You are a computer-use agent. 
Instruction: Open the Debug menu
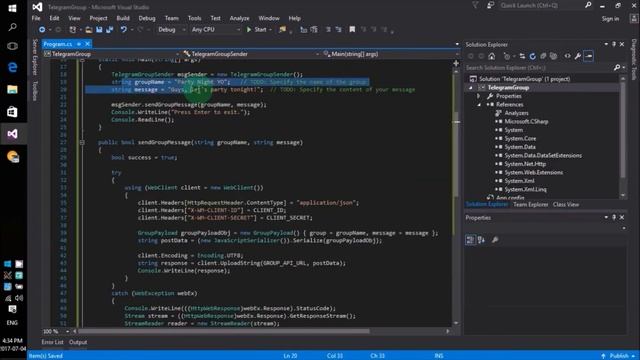[147, 18]
